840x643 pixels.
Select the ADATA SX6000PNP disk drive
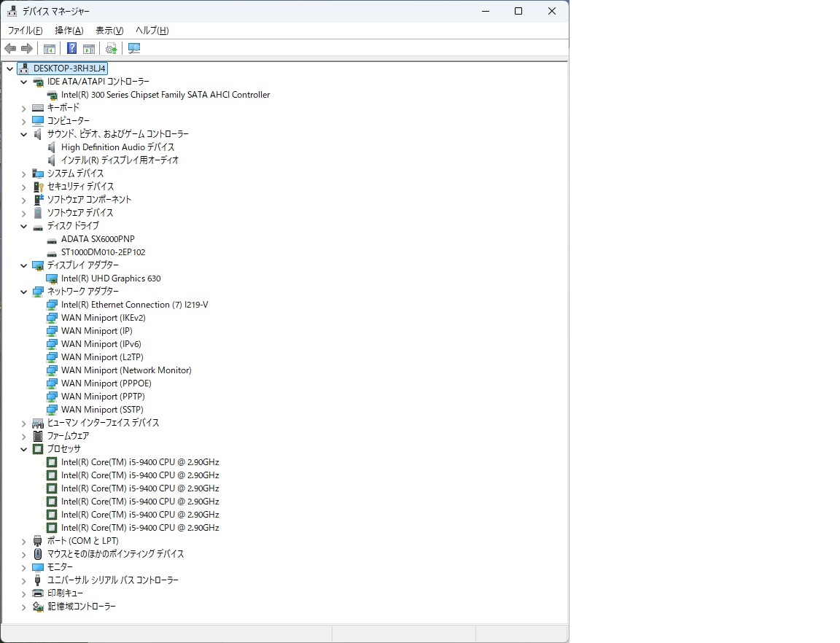pos(98,239)
